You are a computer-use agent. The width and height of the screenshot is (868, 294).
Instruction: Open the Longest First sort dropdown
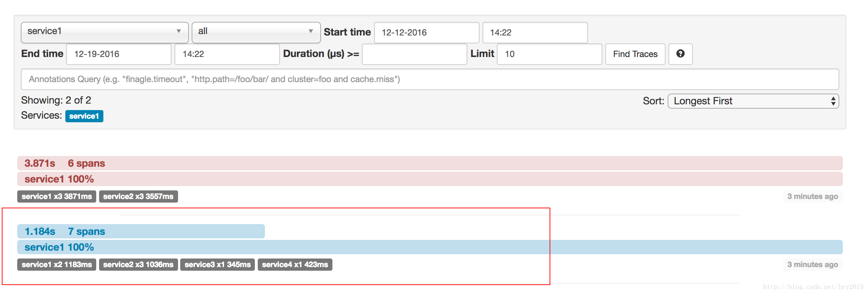tap(753, 101)
